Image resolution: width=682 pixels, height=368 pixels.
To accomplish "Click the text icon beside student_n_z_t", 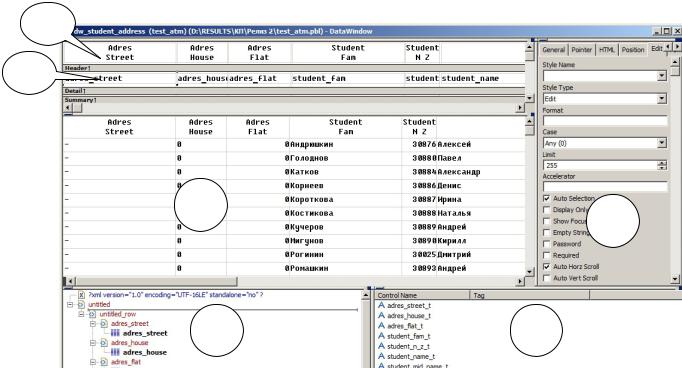I will coord(381,346).
